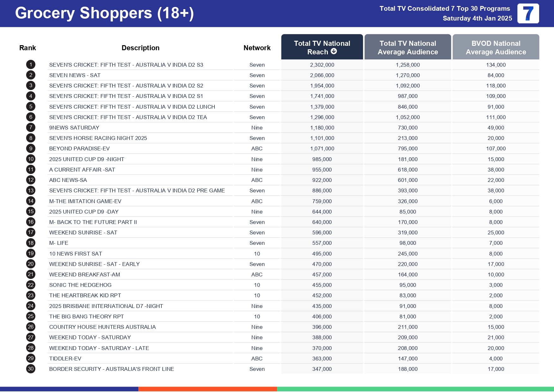Click the rank 10 number badge
This screenshot has width=554, height=392.
pos(31,159)
